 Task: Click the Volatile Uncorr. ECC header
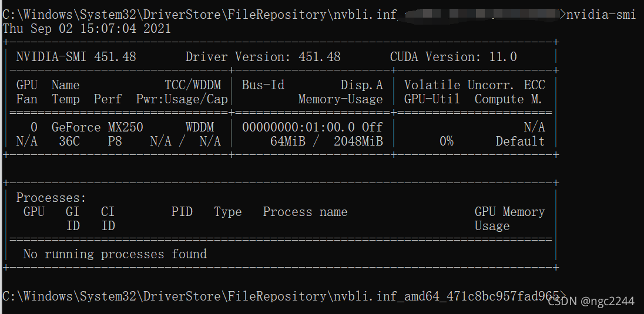click(474, 85)
